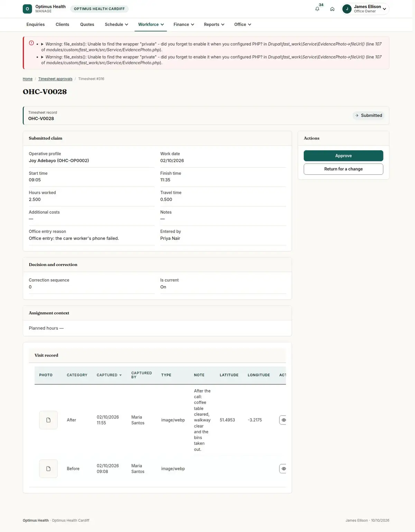Click Return for a change button
This screenshot has width=415, height=532.
[x=343, y=169]
